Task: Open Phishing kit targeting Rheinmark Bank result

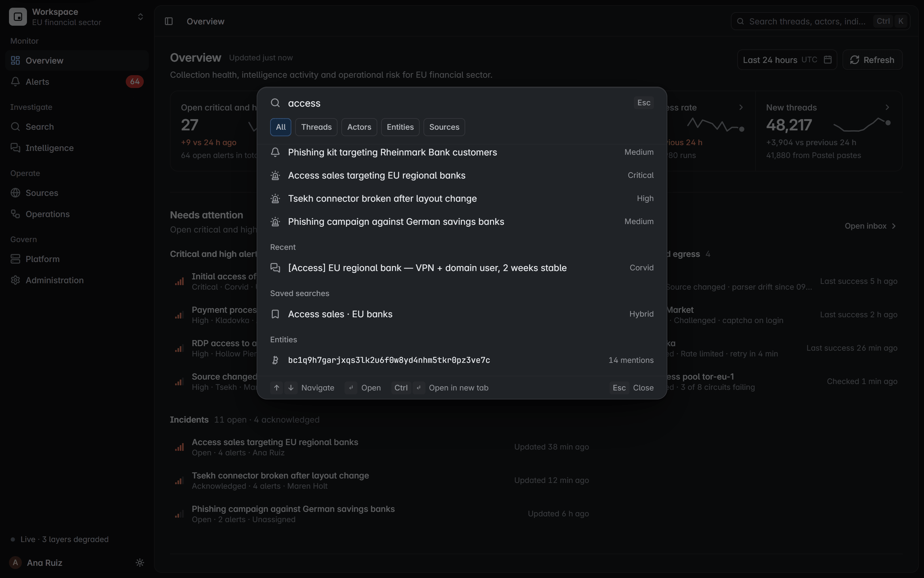Action: pos(462,152)
